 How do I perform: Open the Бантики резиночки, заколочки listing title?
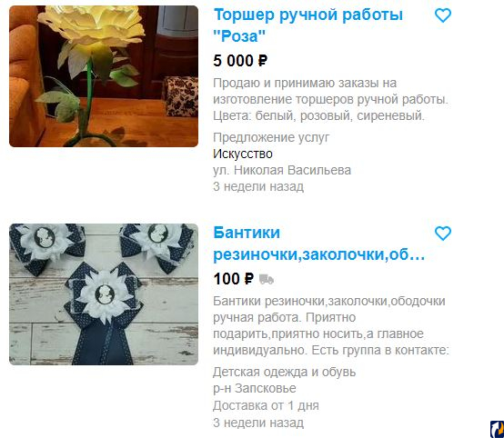(x=318, y=244)
